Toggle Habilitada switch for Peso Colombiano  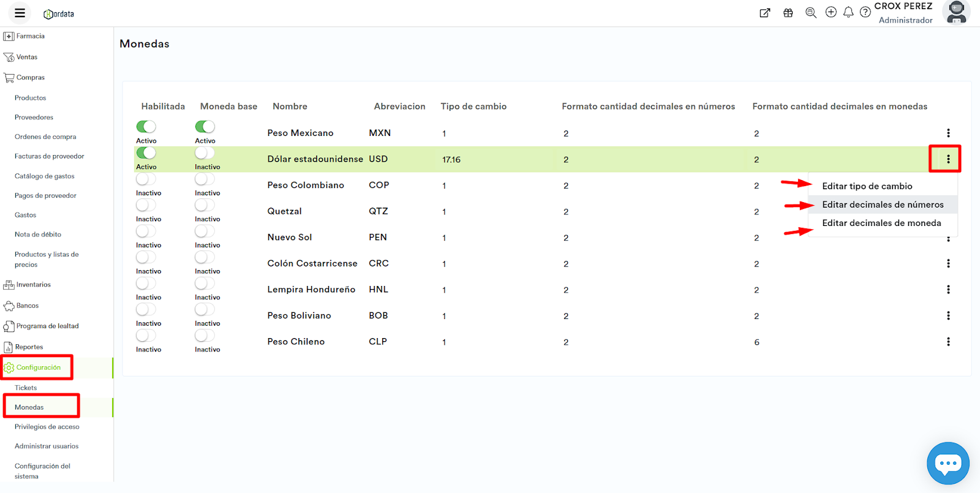[x=146, y=179]
